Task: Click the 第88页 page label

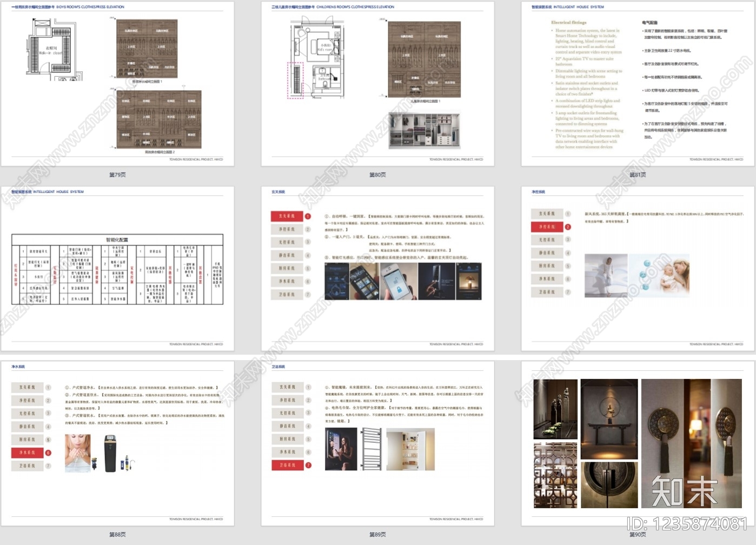Action: tap(117, 534)
